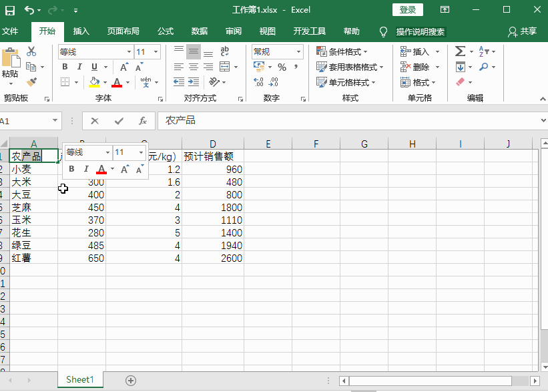Image resolution: width=548 pixels, height=392 pixels.
Task: Open the 公式 ribbon tab
Action: pyautogui.click(x=165, y=31)
